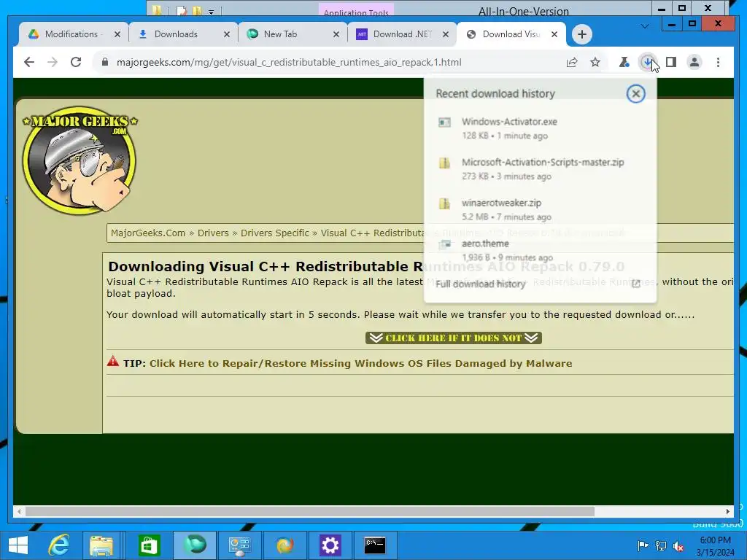Screen dimensions: 747x560
Task: Click the scrollbar right arrow
Action: (x=728, y=511)
